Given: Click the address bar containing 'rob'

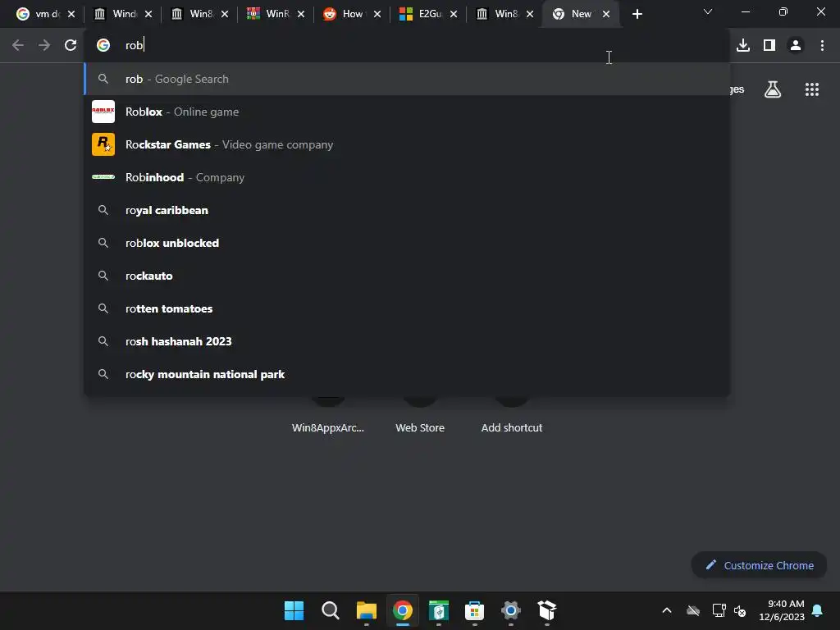Looking at the screenshot, I should [x=407, y=45].
